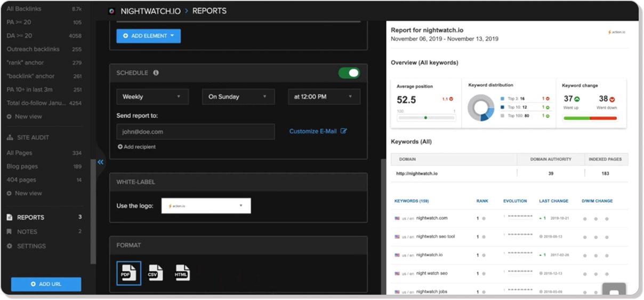Click the Schedule info icon
Screen dimensions: 644x300
pos(156,73)
